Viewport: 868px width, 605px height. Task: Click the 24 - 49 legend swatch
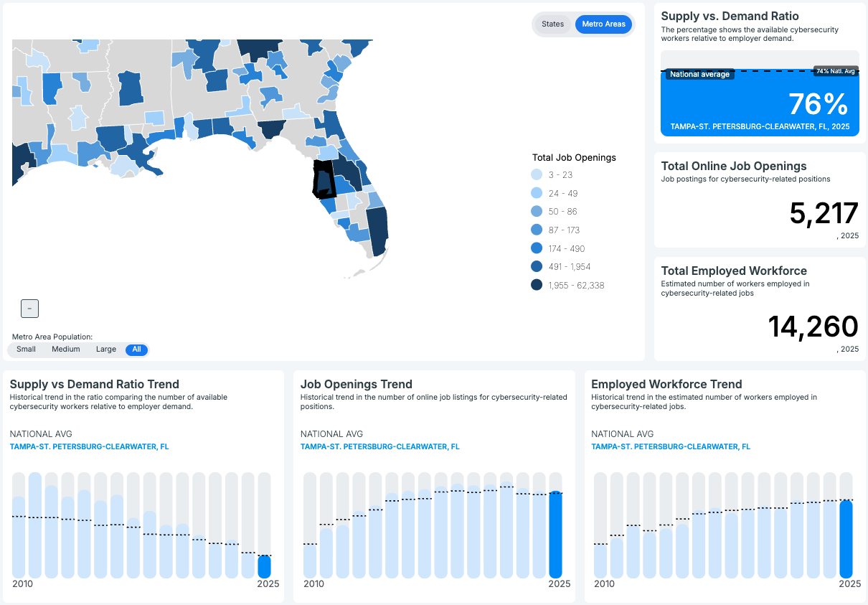[537, 194]
